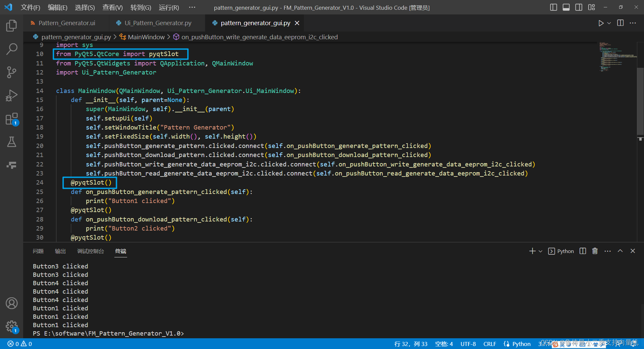The height and width of the screenshot is (349, 644).
Task: Open the 编辑(E) menu
Action: point(57,7)
